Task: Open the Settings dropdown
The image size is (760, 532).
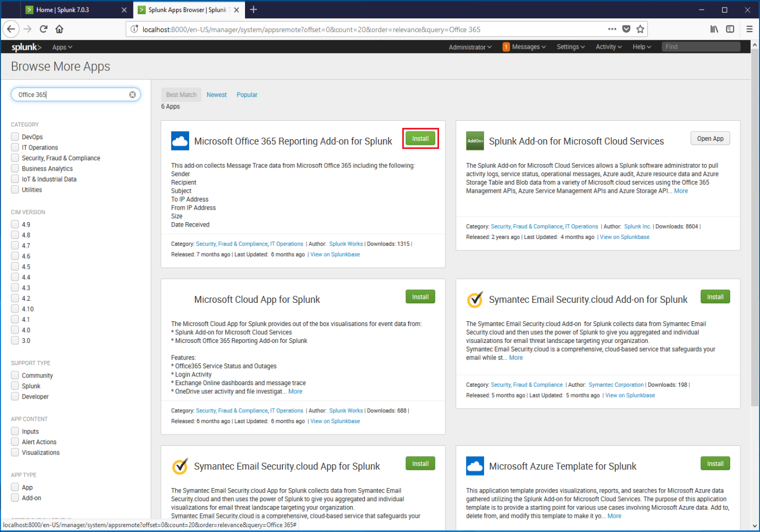Action: [x=570, y=47]
